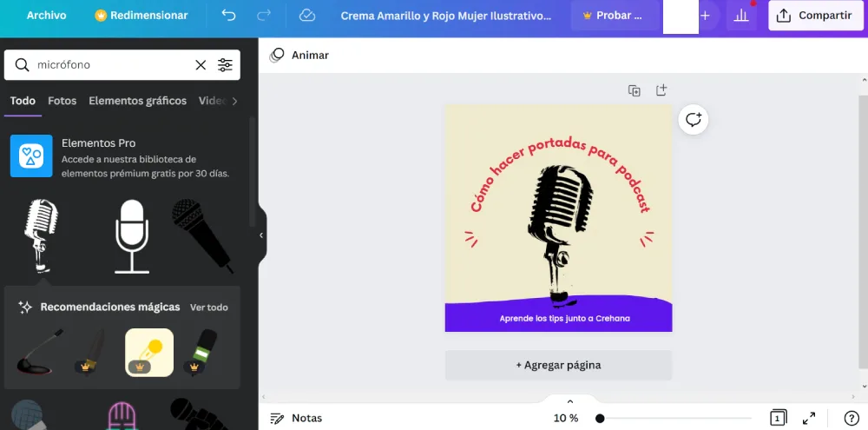Clear the micrófono search text
Screen dimensions: 868x430
(x=201, y=65)
